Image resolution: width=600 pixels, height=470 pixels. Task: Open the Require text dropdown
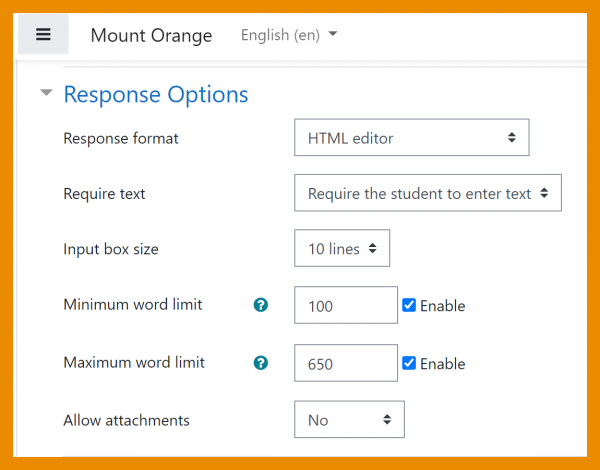click(x=428, y=193)
